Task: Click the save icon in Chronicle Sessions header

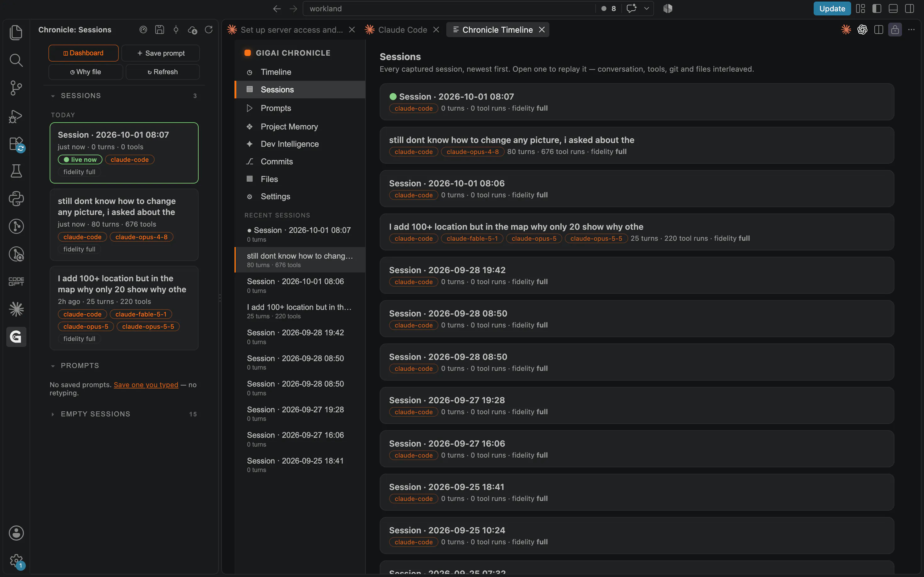Action: [160, 30]
